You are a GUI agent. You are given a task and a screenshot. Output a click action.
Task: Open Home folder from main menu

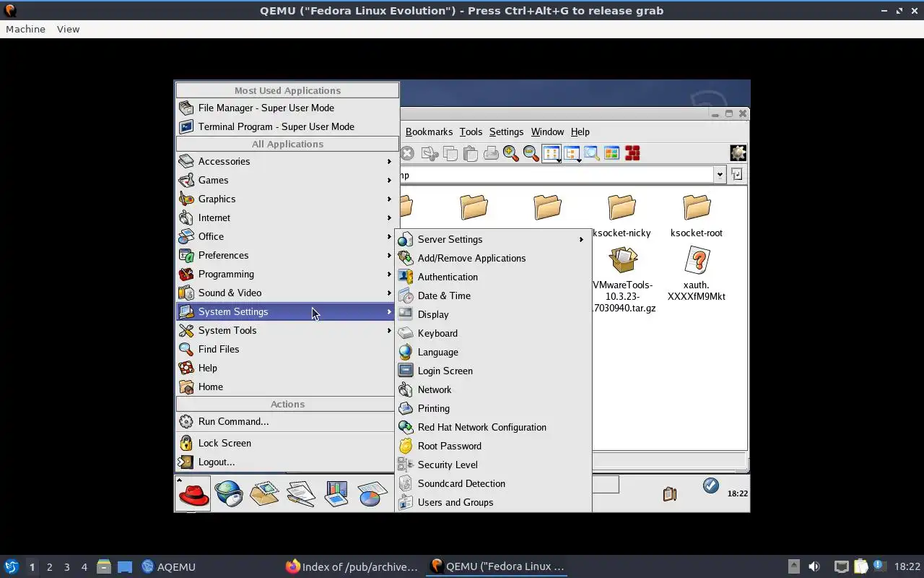click(x=286, y=387)
